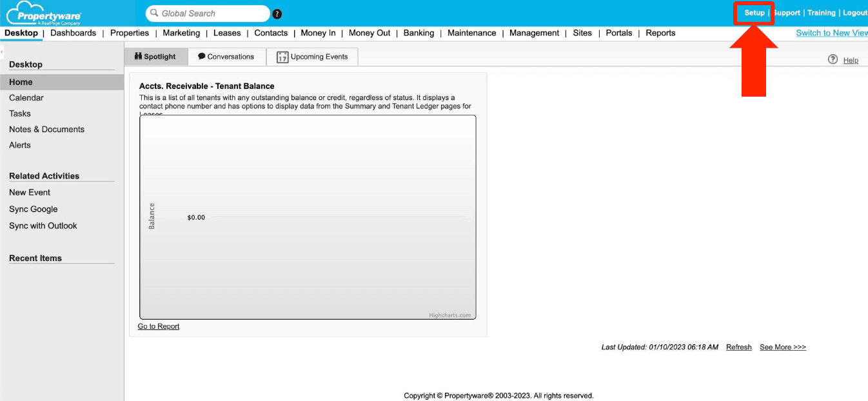
Task: Open the Setup page
Action: point(753,12)
